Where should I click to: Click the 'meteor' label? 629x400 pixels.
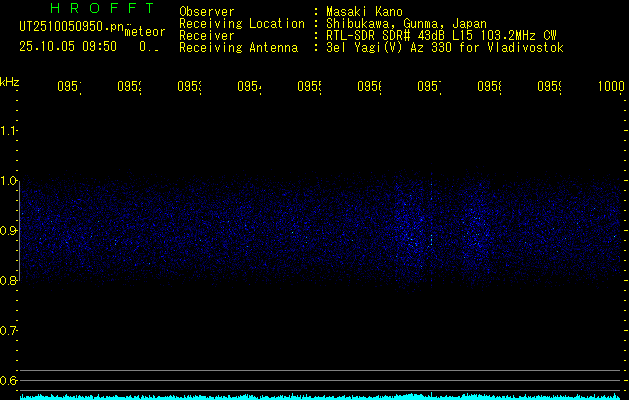[145, 32]
